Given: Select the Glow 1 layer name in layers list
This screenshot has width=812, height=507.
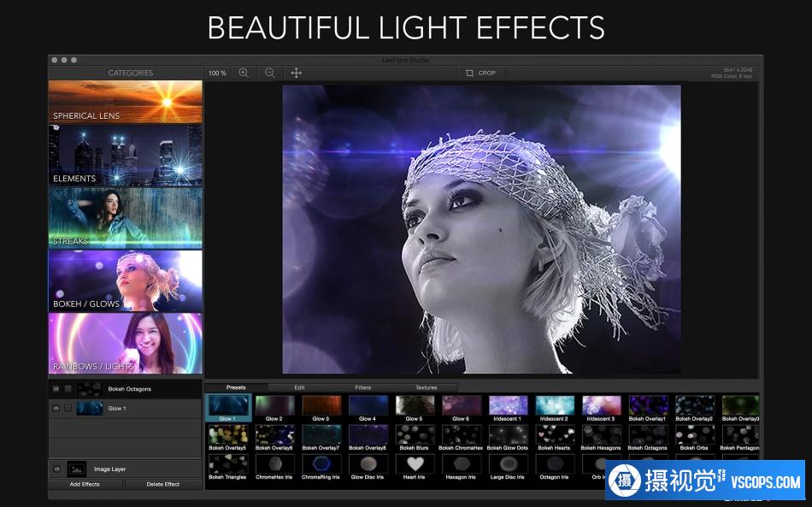Looking at the screenshot, I should coord(117,409).
